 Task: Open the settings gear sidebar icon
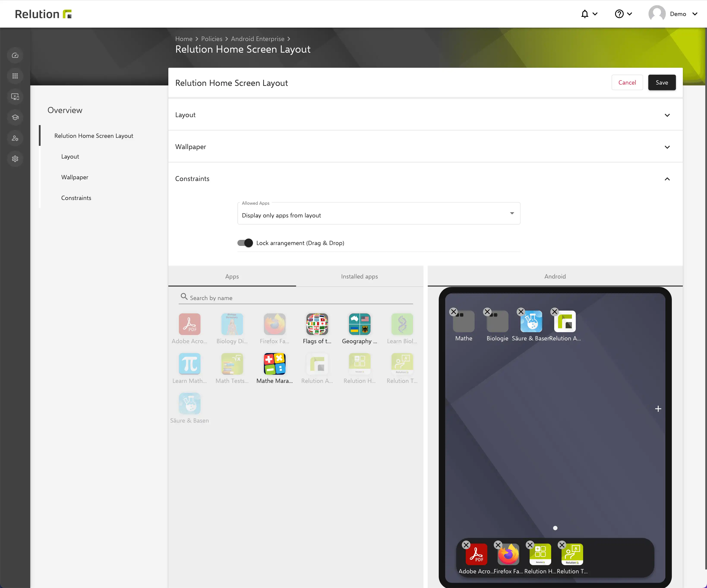[x=15, y=159]
